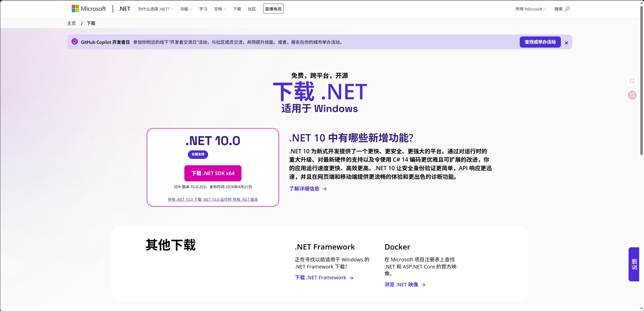Click arrow next to 了解详细信息

tap(325, 189)
